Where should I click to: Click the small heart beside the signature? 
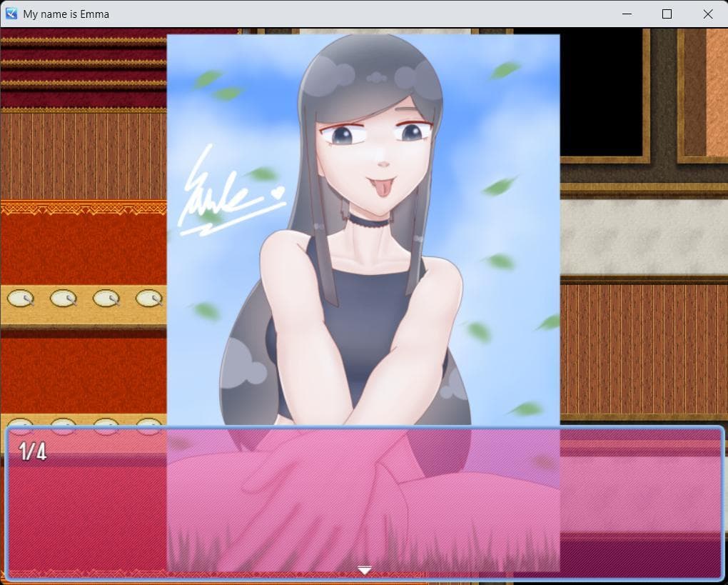coord(278,192)
